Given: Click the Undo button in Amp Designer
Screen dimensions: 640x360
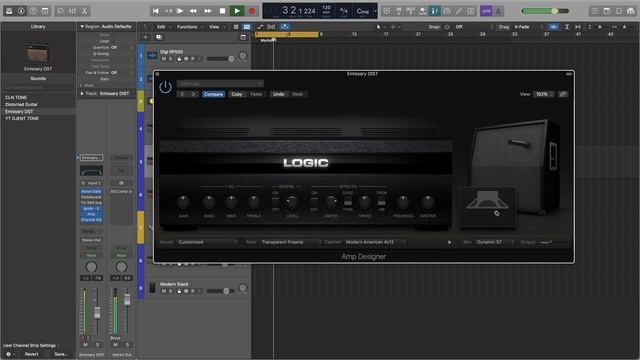Looking at the screenshot, I should pyautogui.click(x=278, y=94).
